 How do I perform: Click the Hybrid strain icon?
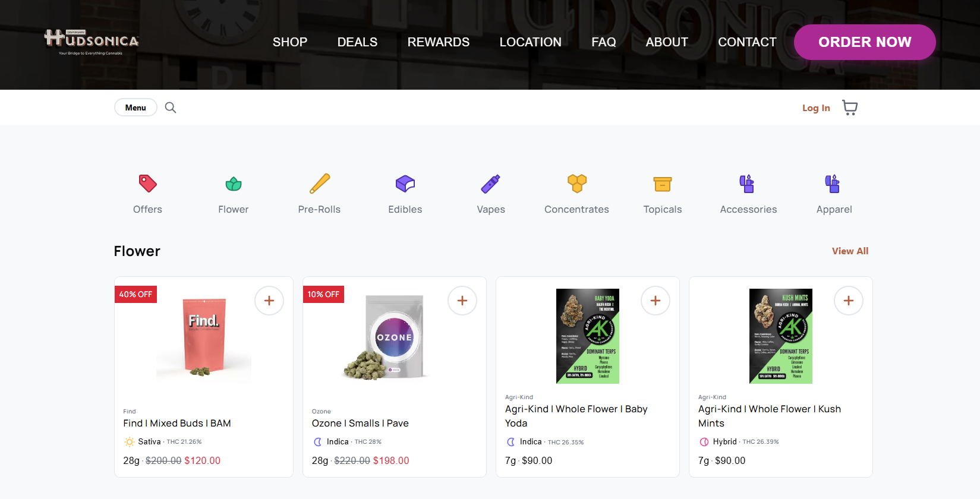704,442
